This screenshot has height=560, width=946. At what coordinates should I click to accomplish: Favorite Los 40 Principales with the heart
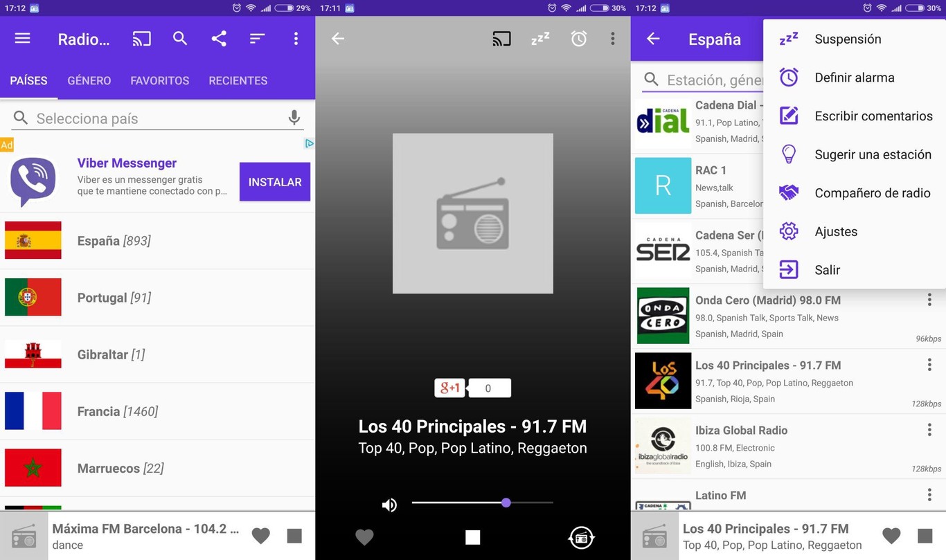pyautogui.click(x=891, y=536)
